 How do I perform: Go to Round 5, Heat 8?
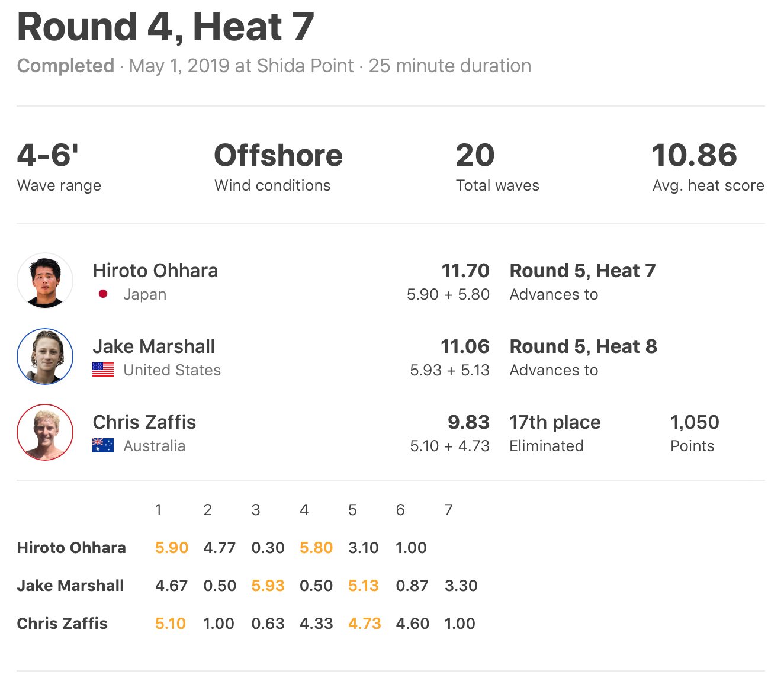583,346
